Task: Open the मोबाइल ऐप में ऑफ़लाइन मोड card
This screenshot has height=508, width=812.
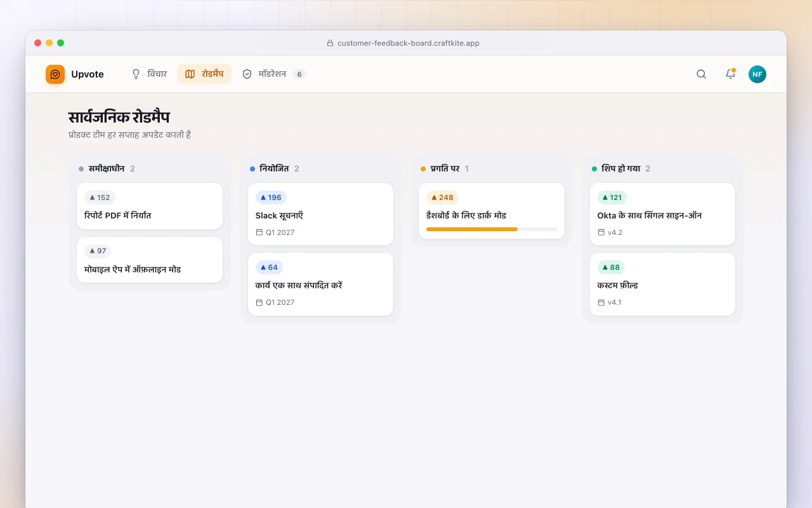Action: 150,260
